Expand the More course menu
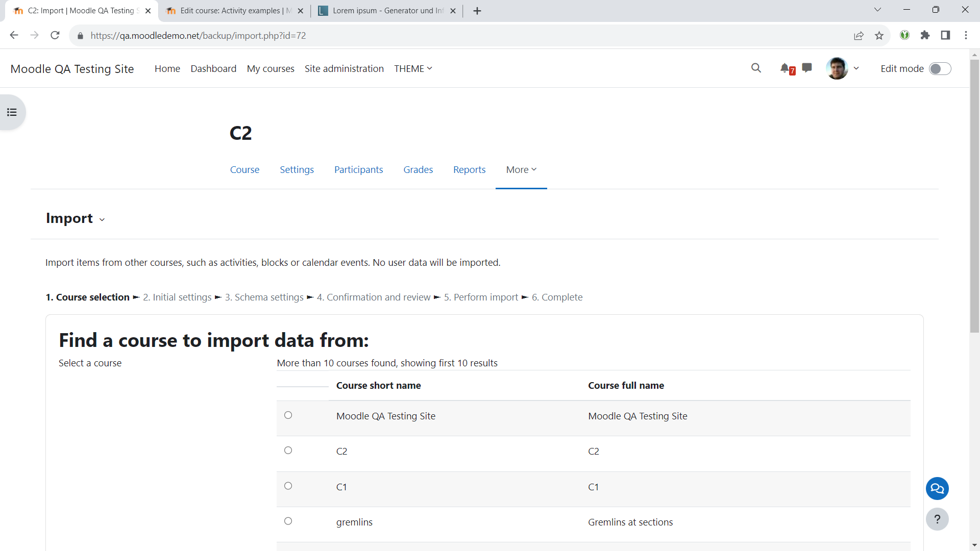The height and width of the screenshot is (551, 980). [x=521, y=170]
